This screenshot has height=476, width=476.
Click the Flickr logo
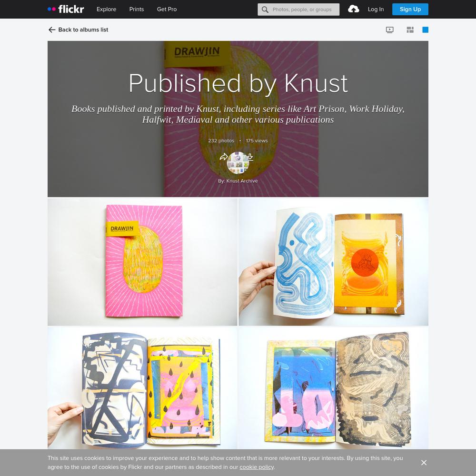66,9
